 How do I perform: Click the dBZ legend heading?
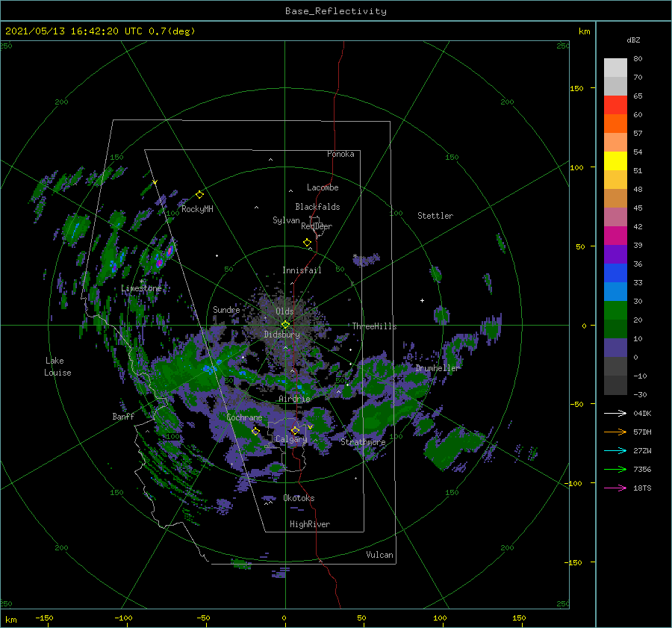633,40
